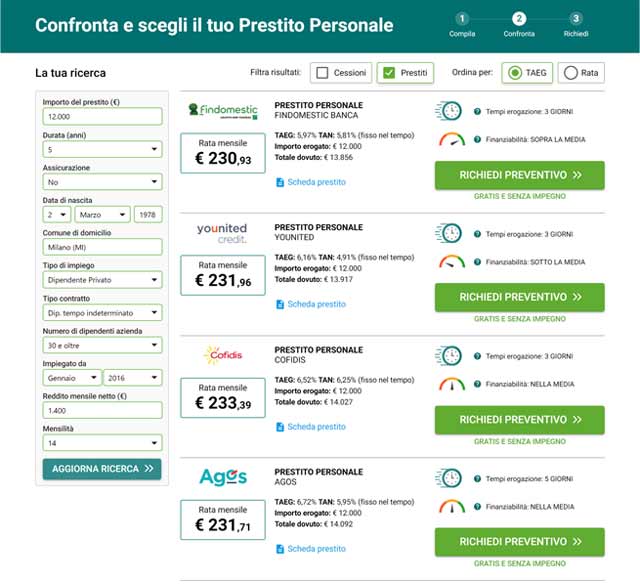Viewport: 640px width, 588px height.
Task: Open the Scheda prestito link for Findomestic
Action: (x=315, y=182)
